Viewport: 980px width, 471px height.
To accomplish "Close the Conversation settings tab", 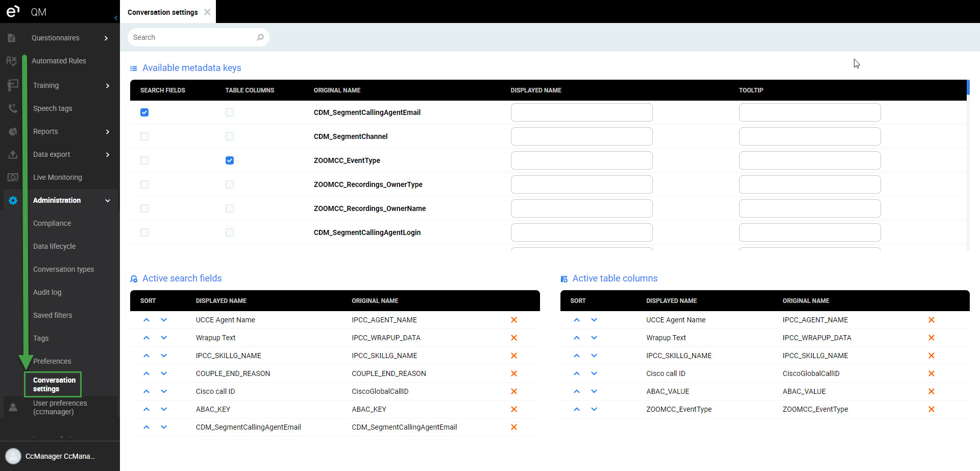I will click(x=207, y=12).
